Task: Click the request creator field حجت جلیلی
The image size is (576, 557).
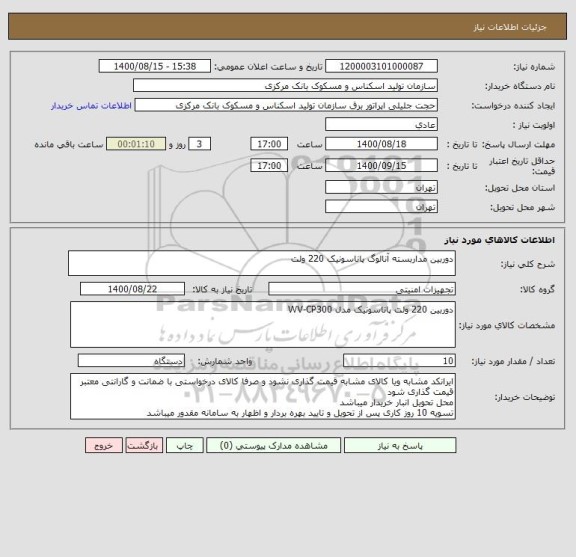Action: coord(286,105)
